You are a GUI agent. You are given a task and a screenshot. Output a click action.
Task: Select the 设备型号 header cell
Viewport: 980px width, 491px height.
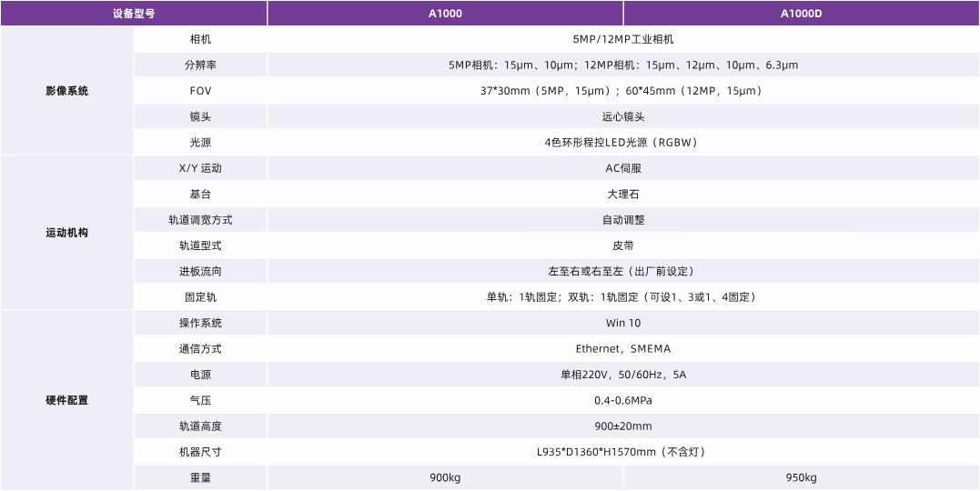[x=134, y=14]
